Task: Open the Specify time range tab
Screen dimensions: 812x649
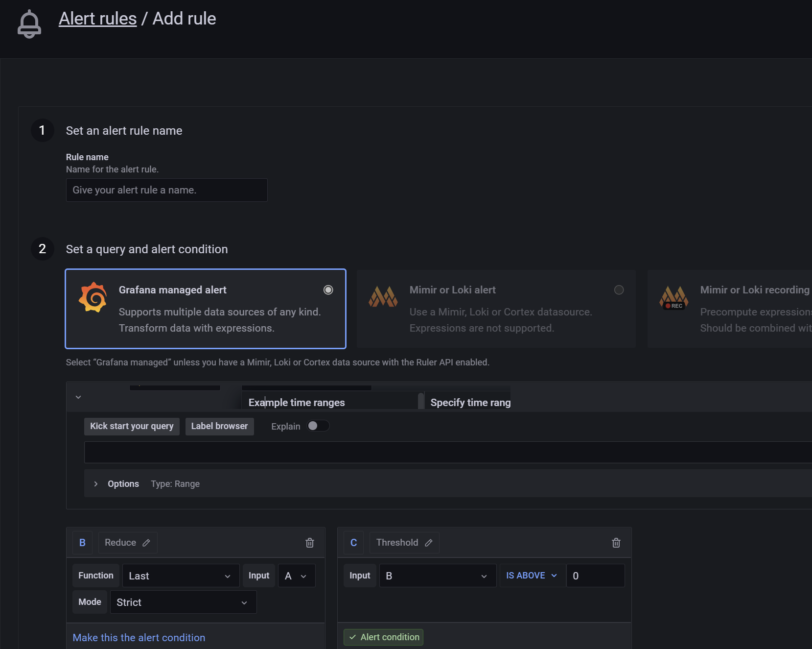Action: [469, 402]
